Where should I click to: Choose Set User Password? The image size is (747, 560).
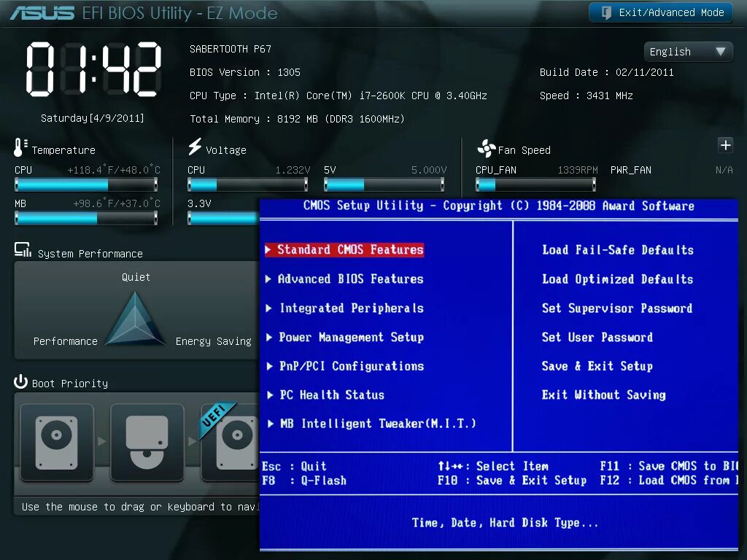coord(597,337)
